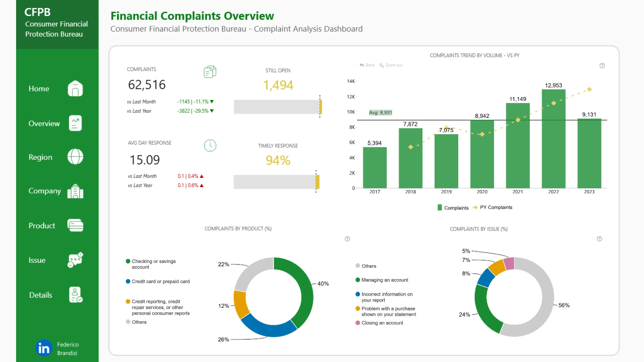Toggle the PY Complaints legend series
Screen dimensions: 644x362
[x=496, y=207]
